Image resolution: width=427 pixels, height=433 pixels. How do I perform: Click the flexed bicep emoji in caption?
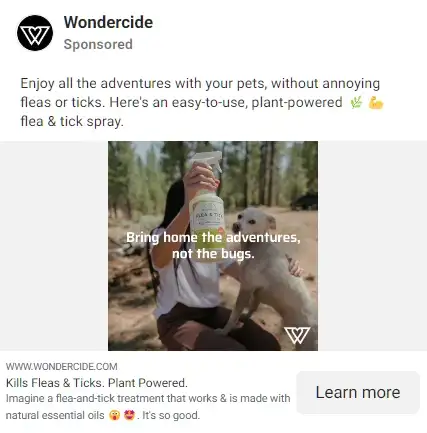coord(376,103)
